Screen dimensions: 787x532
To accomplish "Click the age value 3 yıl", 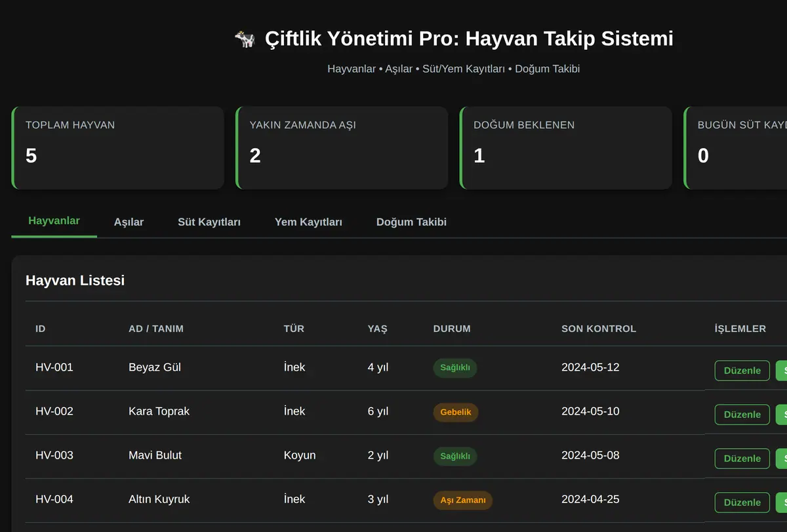I will click(x=378, y=499).
